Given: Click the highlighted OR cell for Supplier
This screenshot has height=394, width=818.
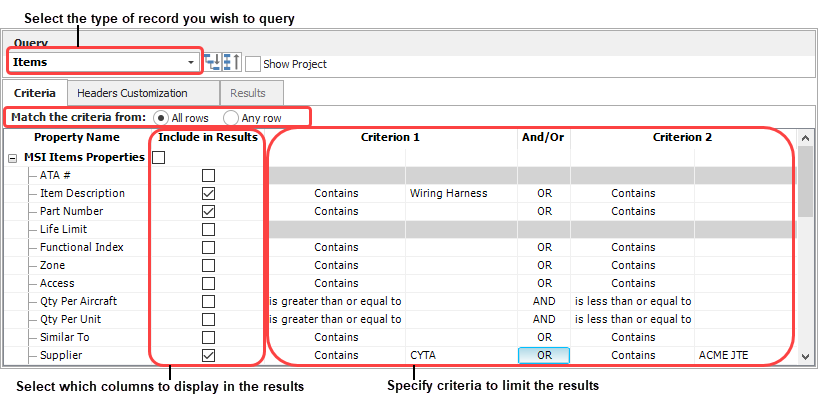Looking at the screenshot, I should tap(544, 355).
